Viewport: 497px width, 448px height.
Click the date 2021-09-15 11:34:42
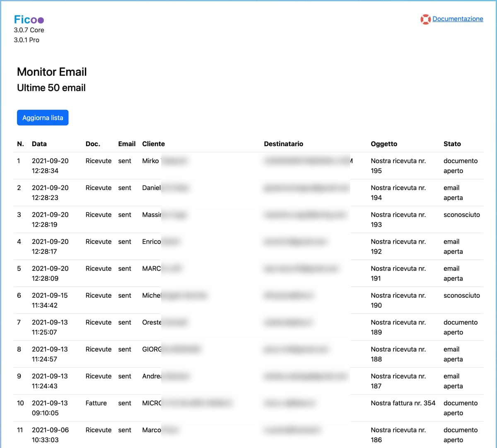[50, 300]
